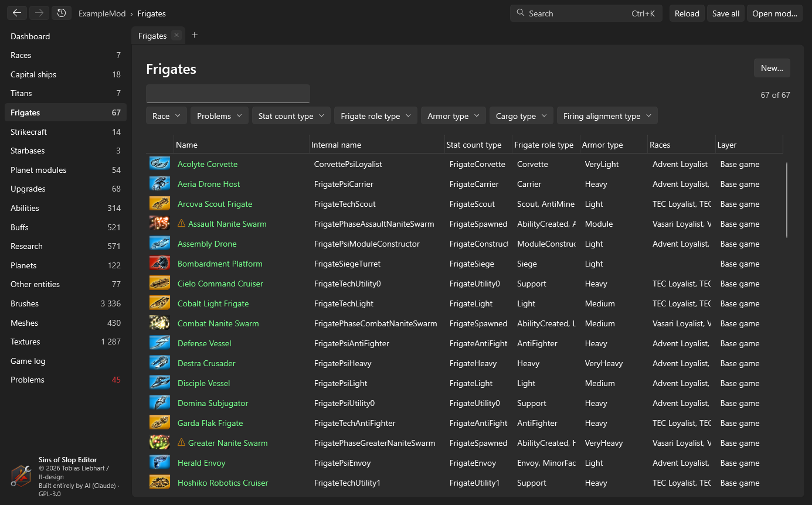
Task: Open the Race filter dropdown
Action: [167, 116]
